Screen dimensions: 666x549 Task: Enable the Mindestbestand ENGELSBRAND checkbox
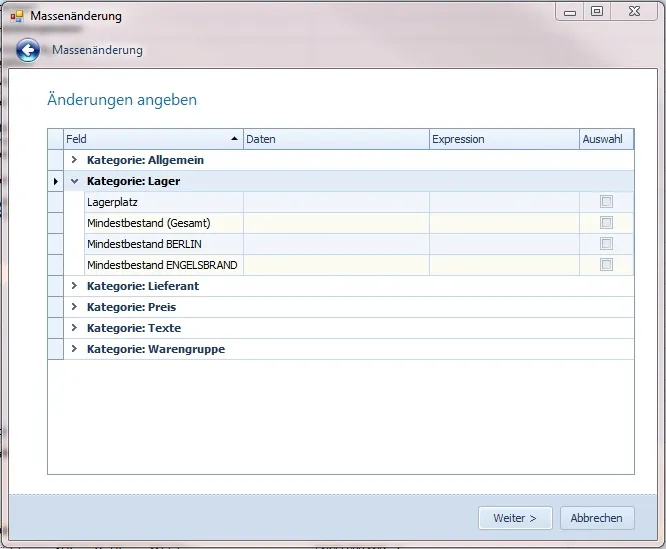point(606,265)
